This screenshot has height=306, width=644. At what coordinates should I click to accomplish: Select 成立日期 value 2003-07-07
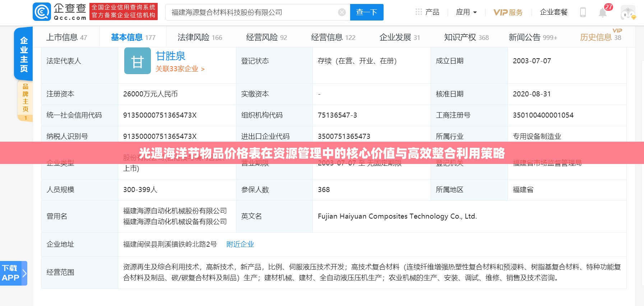[532, 61]
